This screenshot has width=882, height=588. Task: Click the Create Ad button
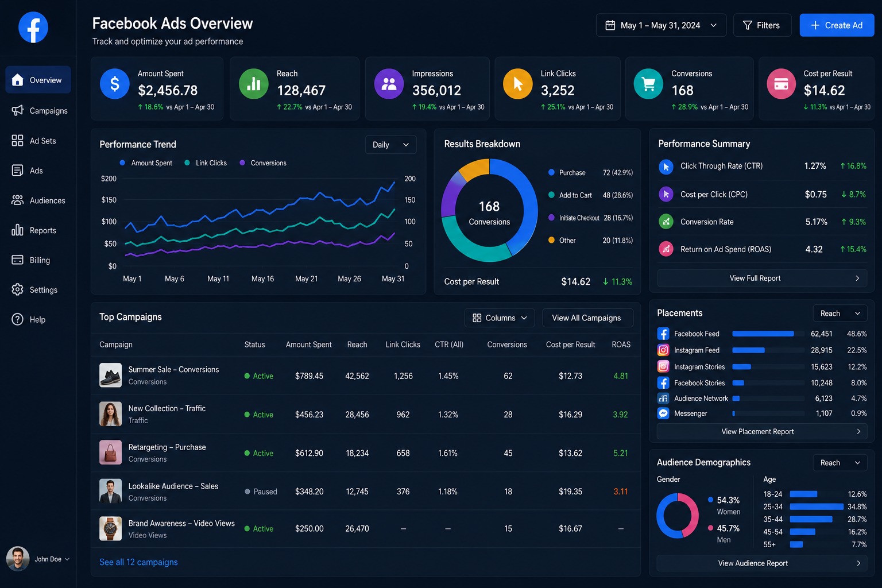[x=837, y=25]
